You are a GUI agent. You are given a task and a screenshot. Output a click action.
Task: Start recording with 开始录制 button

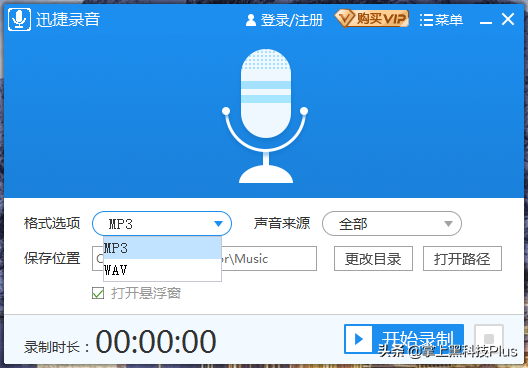point(404,339)
